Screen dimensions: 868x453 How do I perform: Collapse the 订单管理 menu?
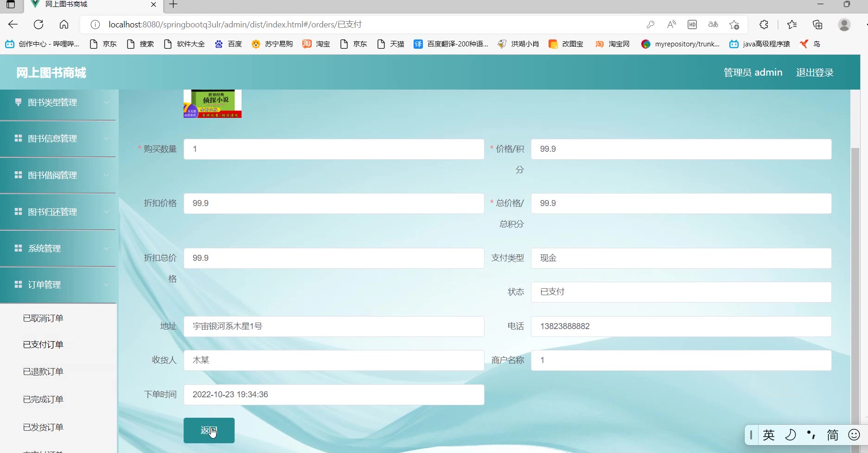click(58, 285)
